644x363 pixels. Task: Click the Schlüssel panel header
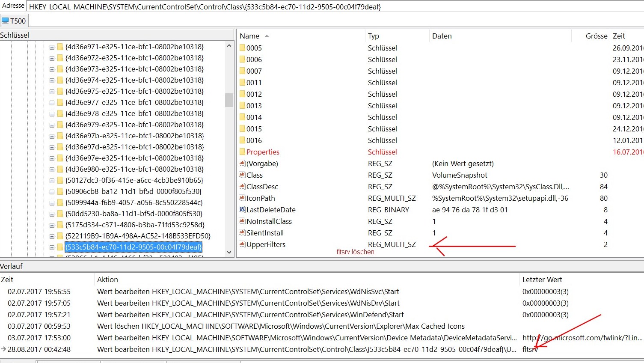(x=116, y=35)
